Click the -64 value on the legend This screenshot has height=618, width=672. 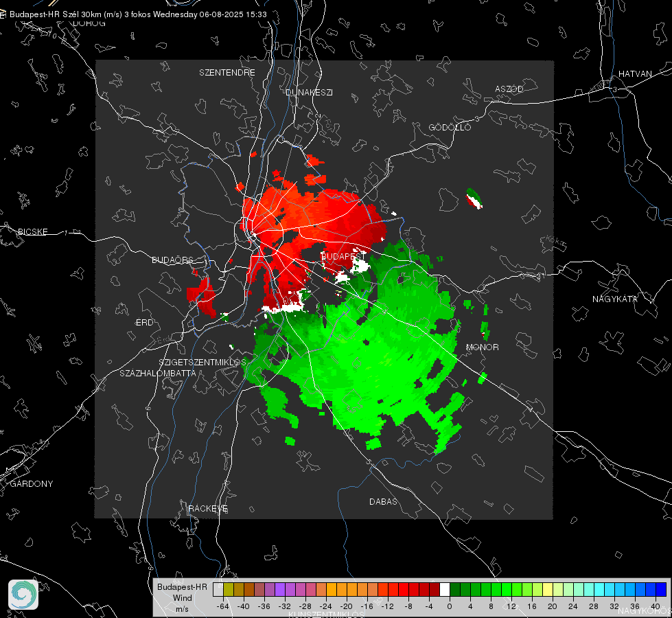222,606
